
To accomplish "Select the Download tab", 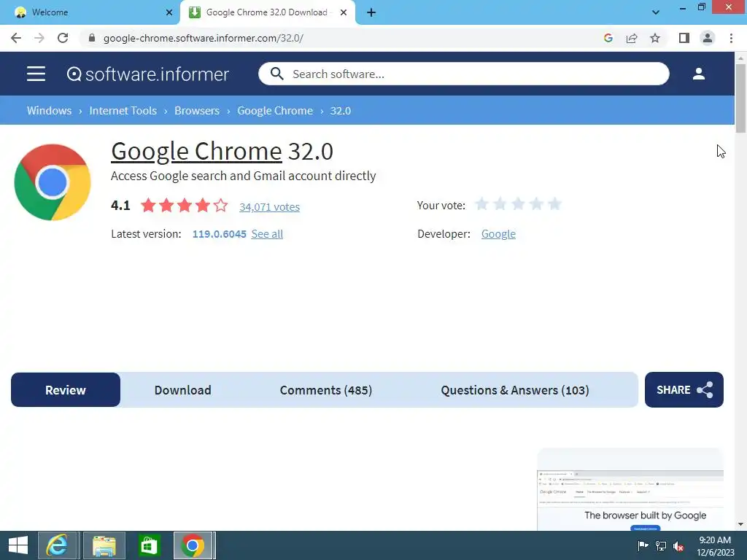I will tap(182, 390).
